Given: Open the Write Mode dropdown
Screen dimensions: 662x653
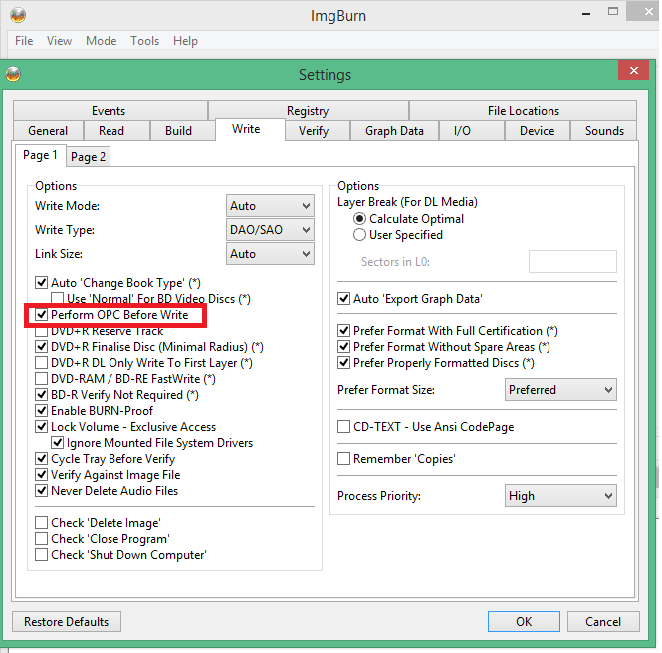Looking at the screenshot, I should 270,206.
